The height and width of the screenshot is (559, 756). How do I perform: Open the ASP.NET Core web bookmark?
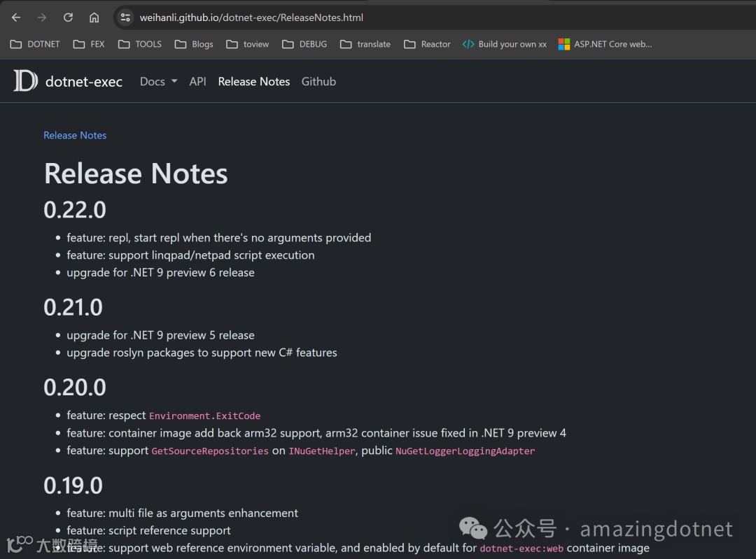[605, 44]
